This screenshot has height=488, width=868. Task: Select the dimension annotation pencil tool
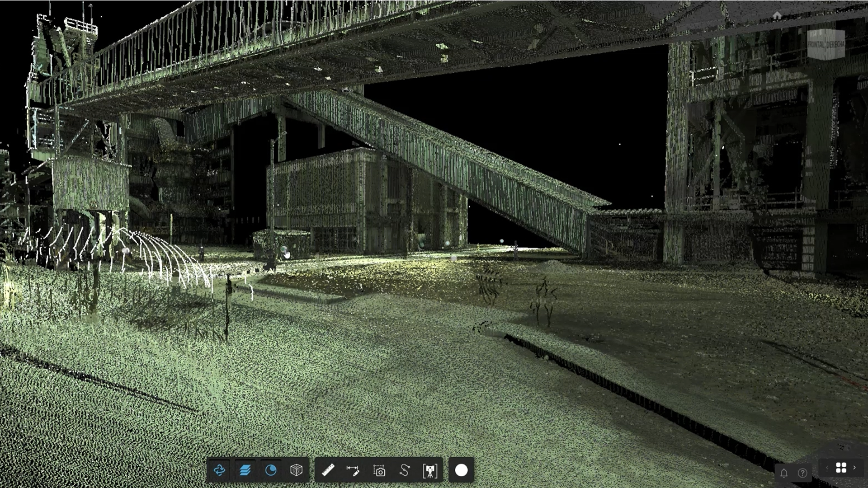(353, 470)
